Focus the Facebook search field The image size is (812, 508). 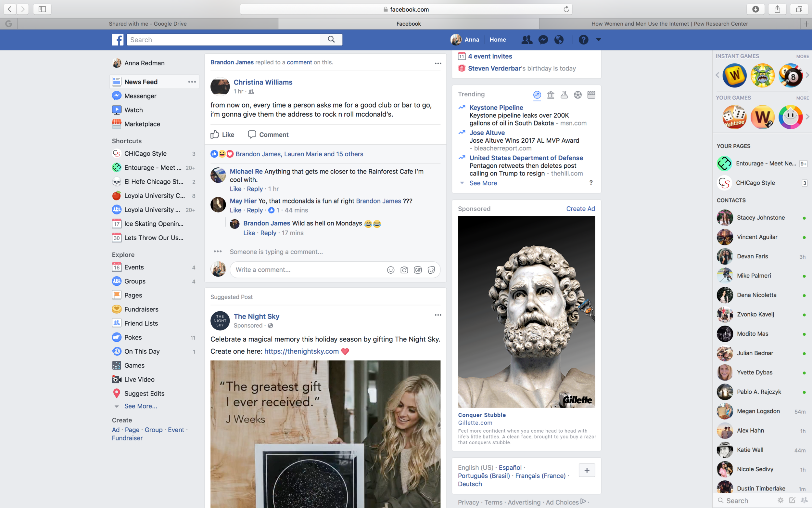click(223, 40)
